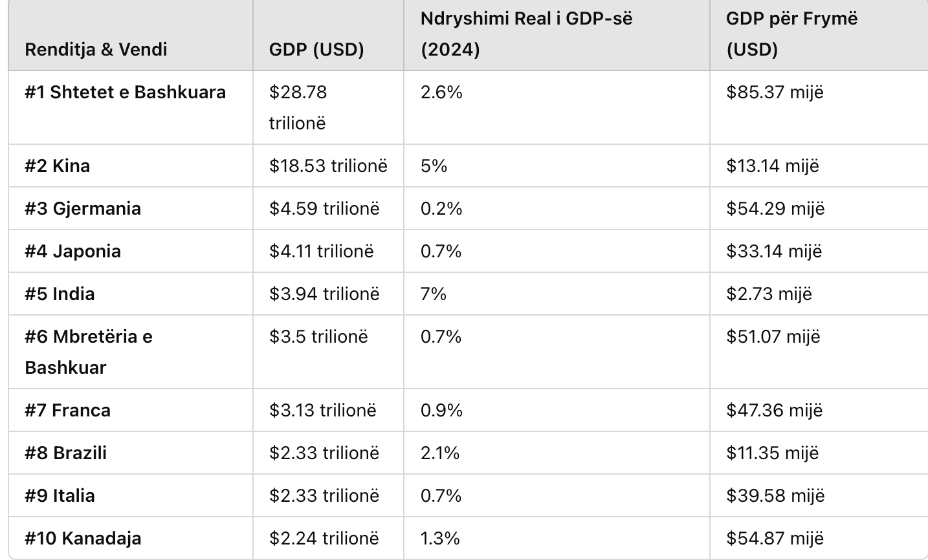The height and width of the screenshot is (560, 928).
Task: Click the "#6 Mbretëria e Bashkuar" cell
Action: (89, 352)
